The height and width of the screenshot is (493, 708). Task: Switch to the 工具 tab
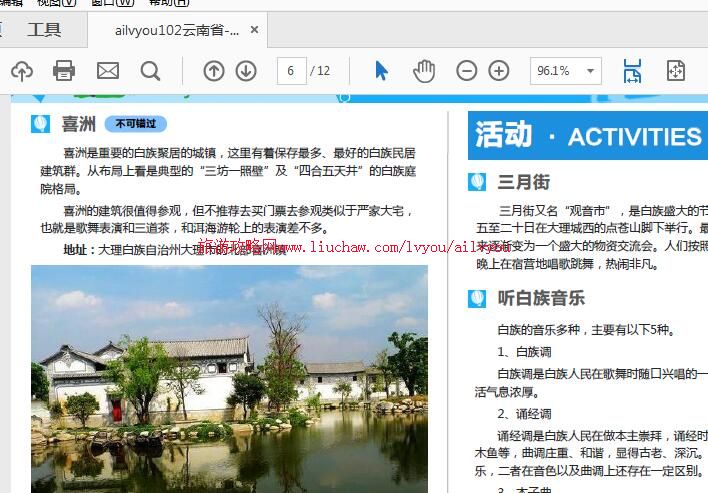[44, 30]
